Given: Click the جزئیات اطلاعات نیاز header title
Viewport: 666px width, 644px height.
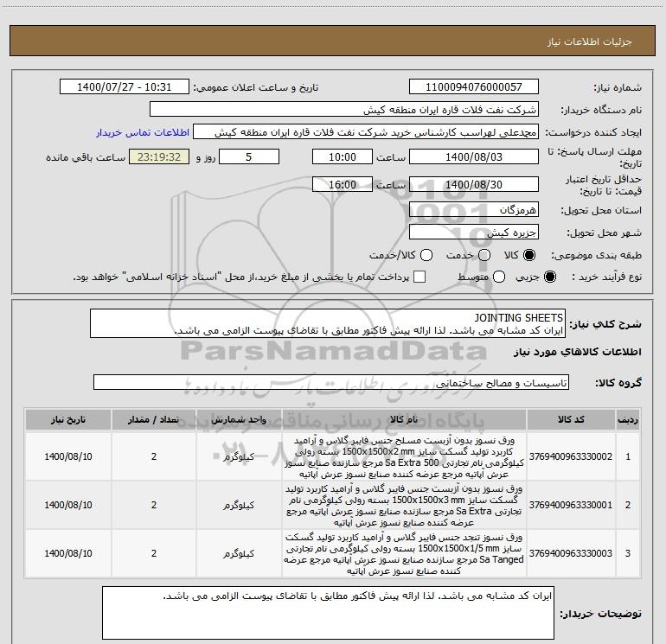Looking at the screenshot, I should point(589,41).
